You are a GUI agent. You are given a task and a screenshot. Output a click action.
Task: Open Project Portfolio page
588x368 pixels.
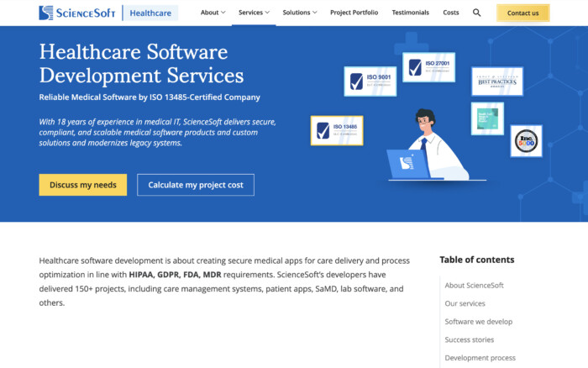click(x=354, y=13)
